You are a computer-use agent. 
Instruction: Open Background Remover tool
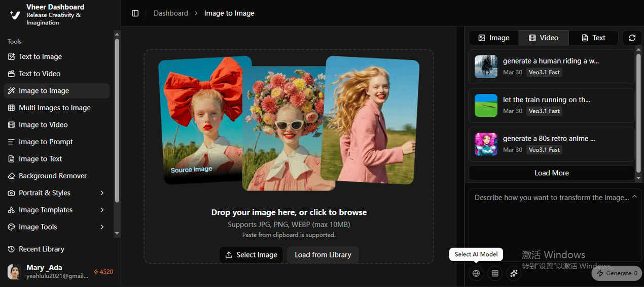(57, 176)
